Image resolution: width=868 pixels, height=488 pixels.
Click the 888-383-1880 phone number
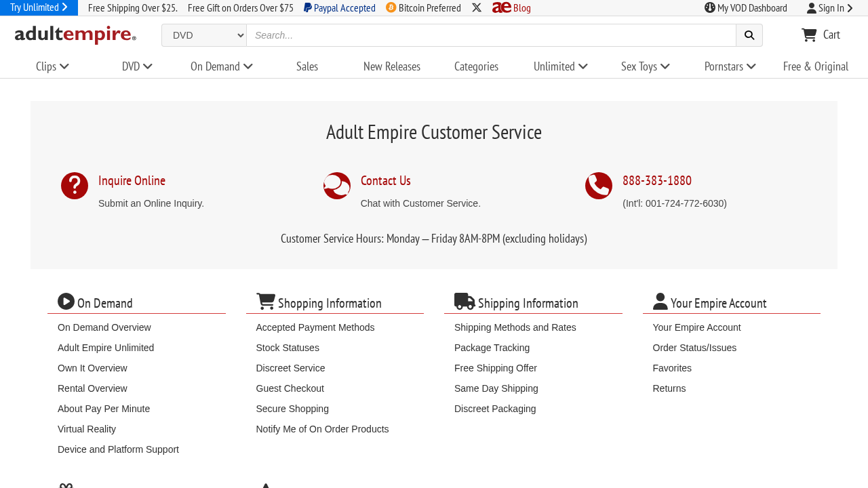(x=657, y=180)
